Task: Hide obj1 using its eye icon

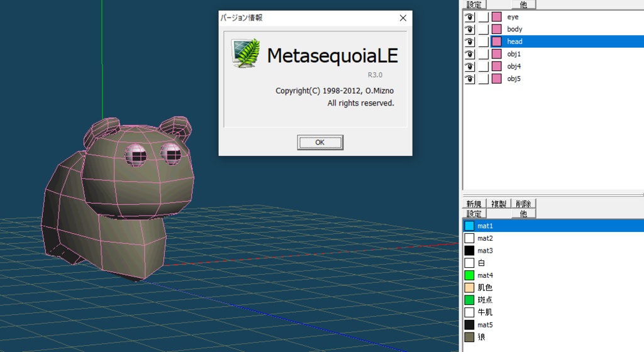Action: pyautogui.click(x=469, y=54)
